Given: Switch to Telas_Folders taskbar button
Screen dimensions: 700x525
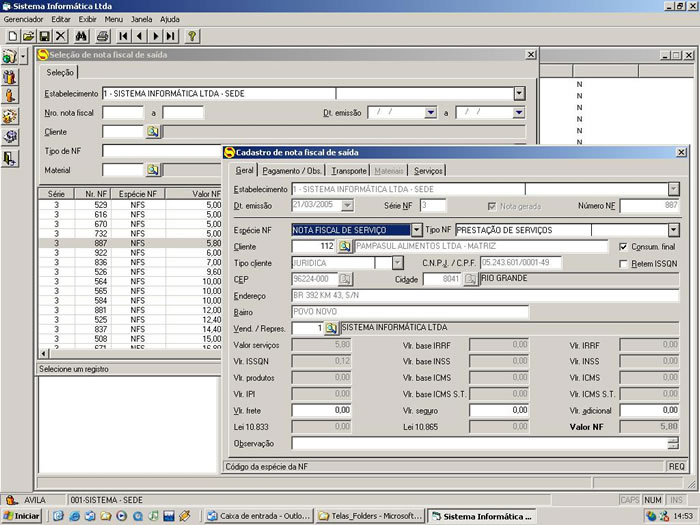Looking at the screenshot, I should click(371, 516).
